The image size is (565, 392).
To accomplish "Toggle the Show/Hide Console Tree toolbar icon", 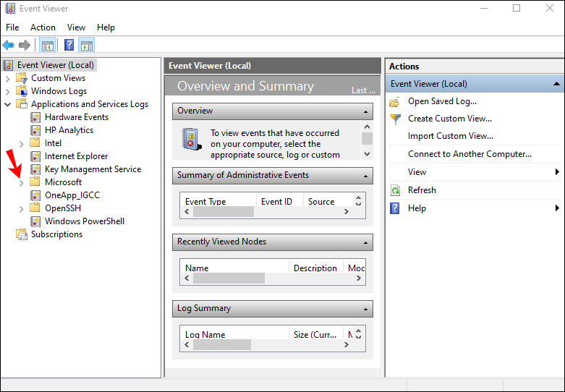I will click(x=47, y=45).
